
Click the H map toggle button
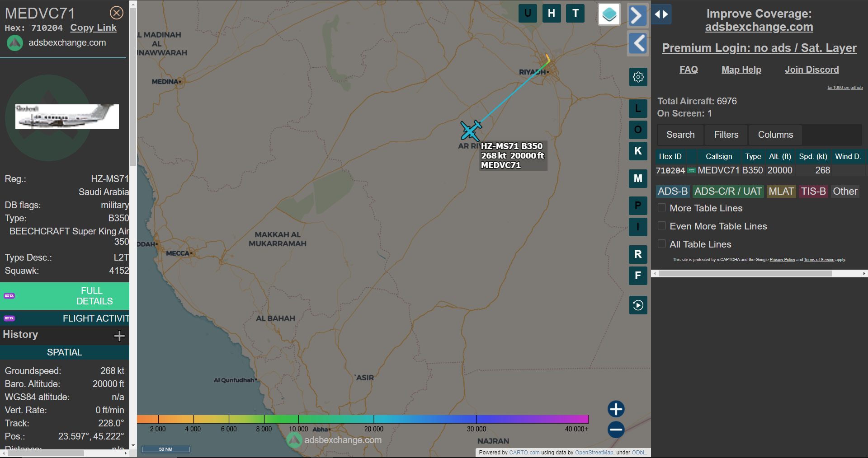(552, 13)
